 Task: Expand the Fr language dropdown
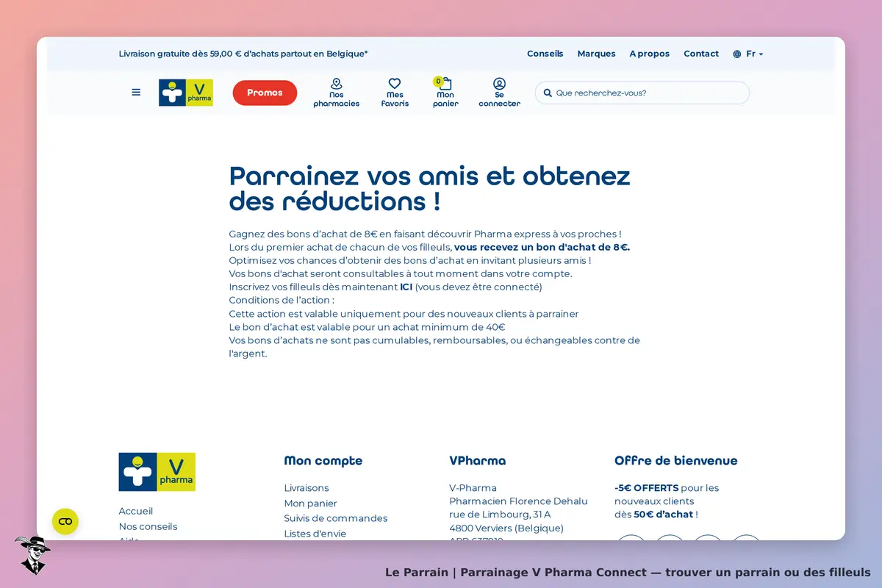coord(755,54)
